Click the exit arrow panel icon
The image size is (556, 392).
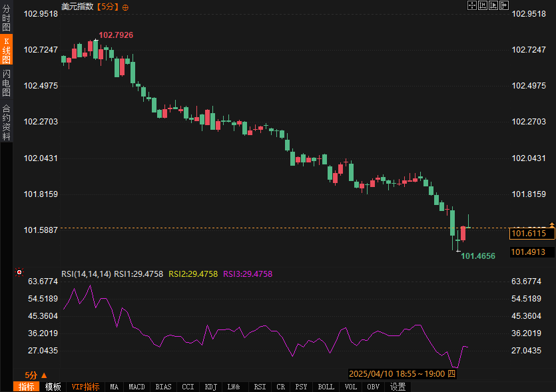[x=504, y=5]
